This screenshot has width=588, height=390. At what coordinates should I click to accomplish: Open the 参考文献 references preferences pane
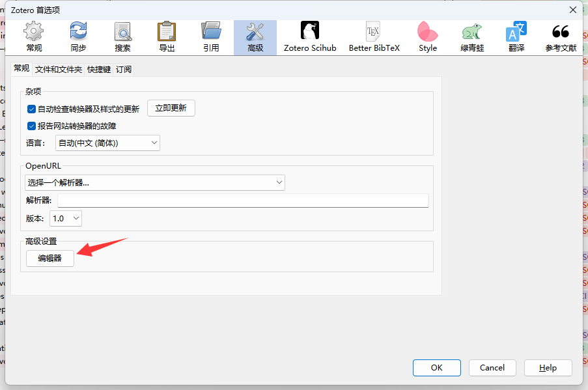coord(561,38)
